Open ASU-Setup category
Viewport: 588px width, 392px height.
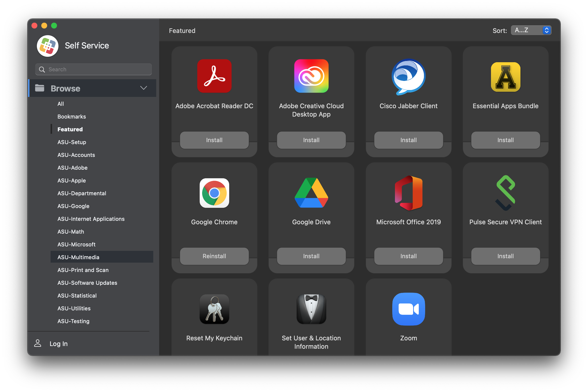72,142
